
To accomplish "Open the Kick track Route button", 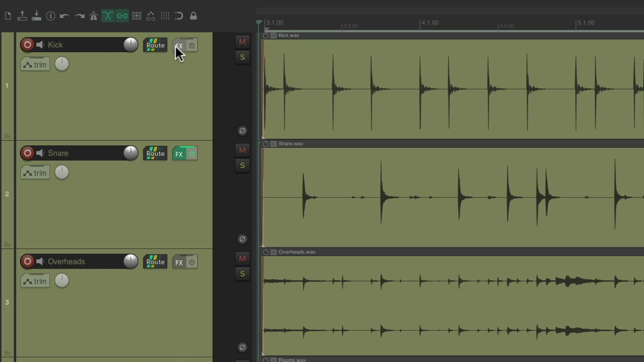I will [x=155, y=45].
